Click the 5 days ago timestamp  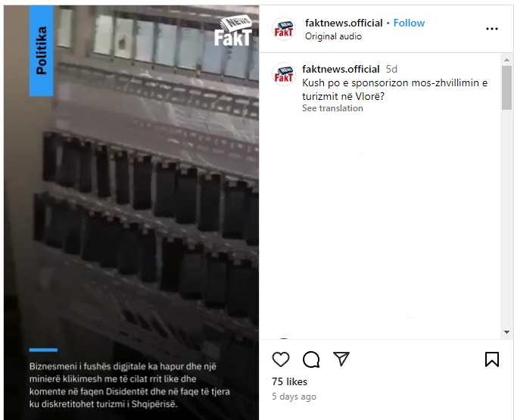pos(294,397)
